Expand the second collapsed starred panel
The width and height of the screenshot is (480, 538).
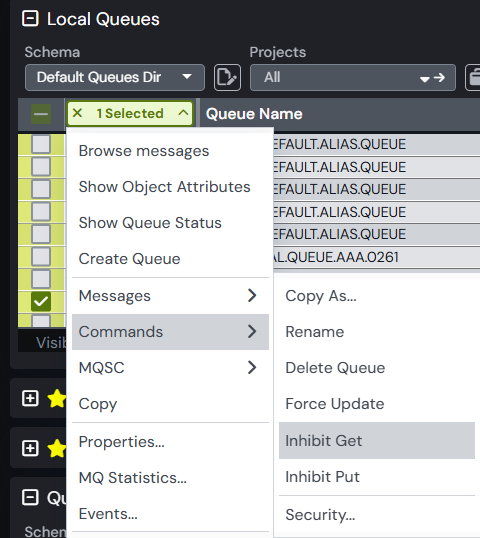tap(30, 448)
